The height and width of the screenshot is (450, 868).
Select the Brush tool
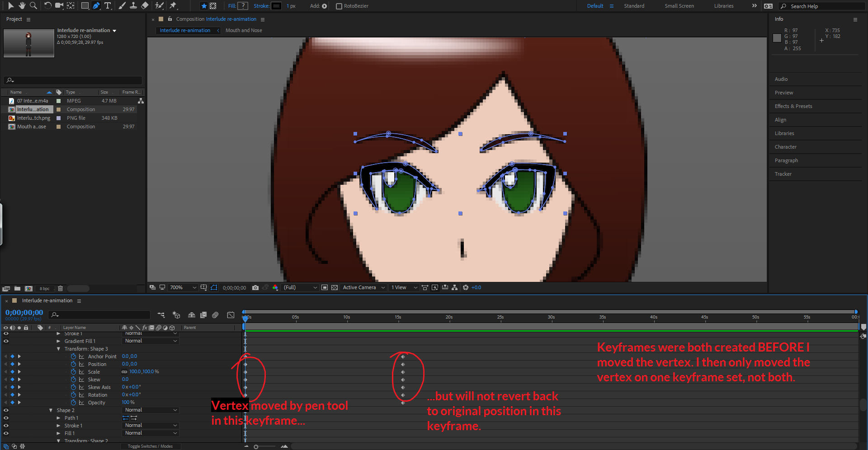pyautogui.click(x=122, y=6)
